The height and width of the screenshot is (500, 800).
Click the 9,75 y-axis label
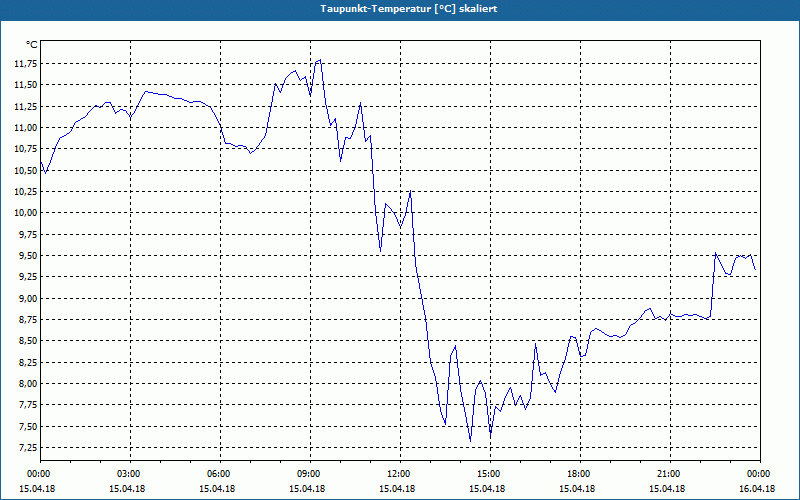pyautogui.click(x=28, y=234)
